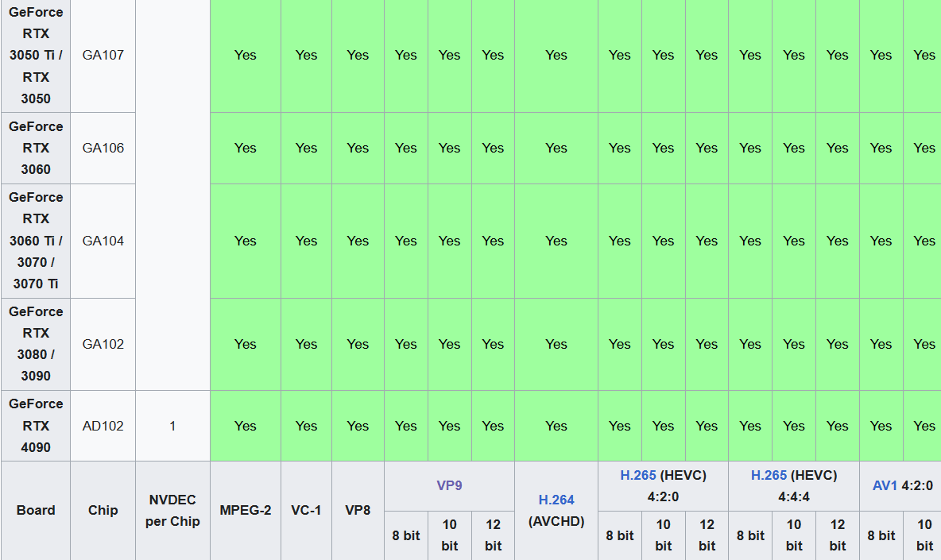941x560 pixels.
Task: Open the H.264 link in footer header
Action: pyautogui.click(x=556, y=500)
